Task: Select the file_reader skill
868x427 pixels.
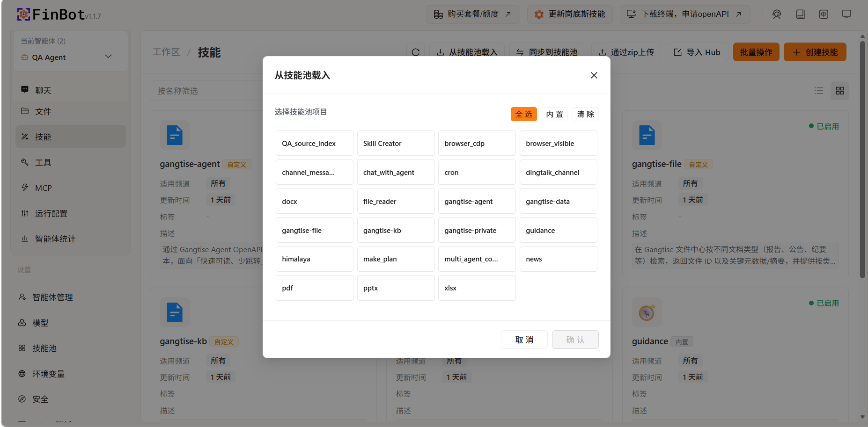Action: (x=396, y=201)
